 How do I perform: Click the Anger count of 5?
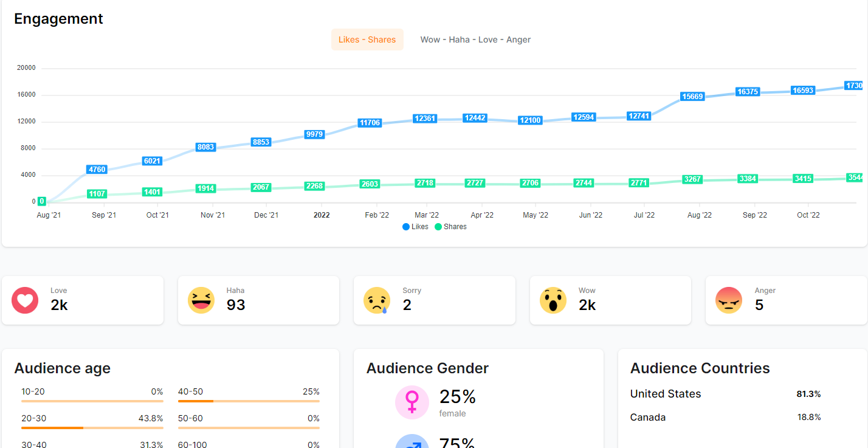[x=759, y=305]
